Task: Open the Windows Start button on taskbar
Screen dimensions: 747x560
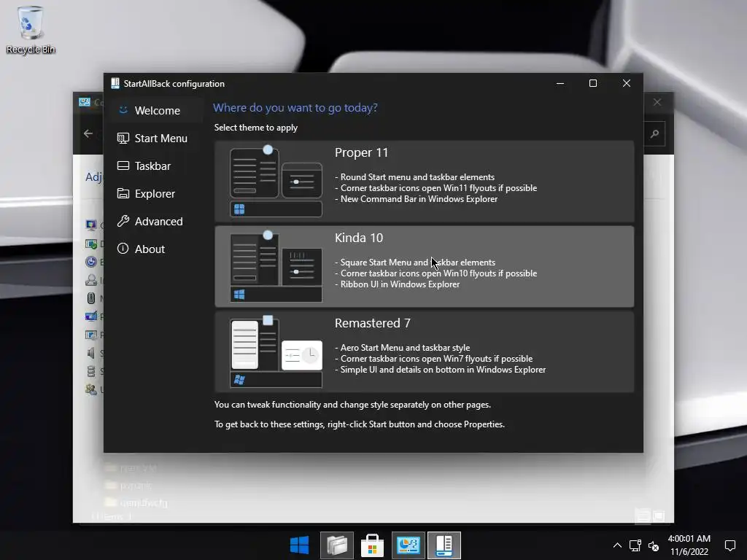Action: 300,545
